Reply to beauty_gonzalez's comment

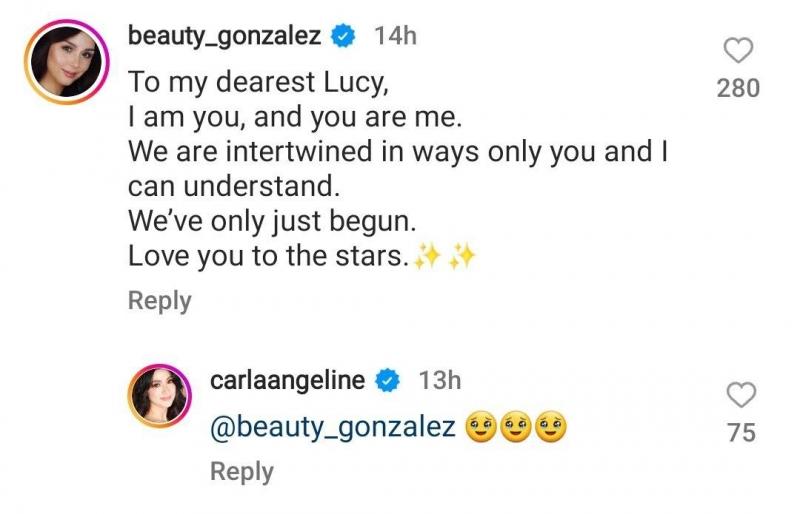(159, 300)
